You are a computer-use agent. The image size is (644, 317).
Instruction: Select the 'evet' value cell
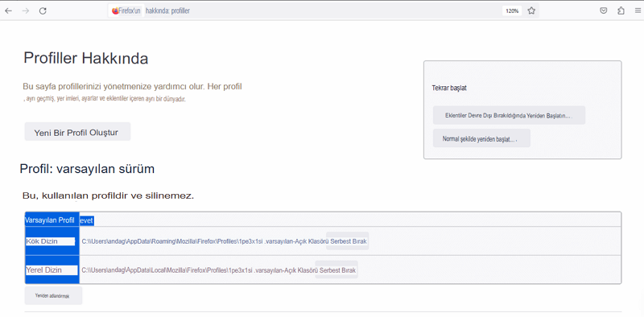click(x=87, y=221)
